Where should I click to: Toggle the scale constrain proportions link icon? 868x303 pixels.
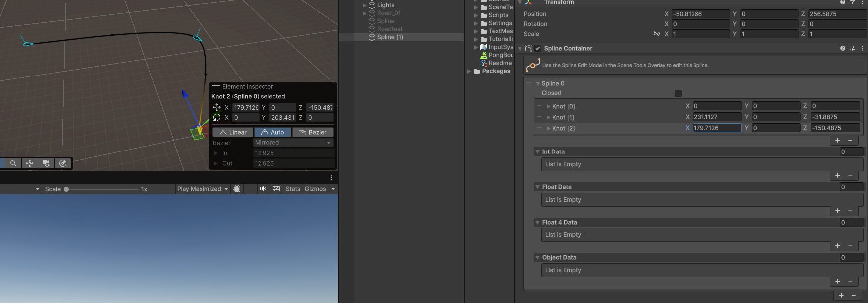click(656, 34)
